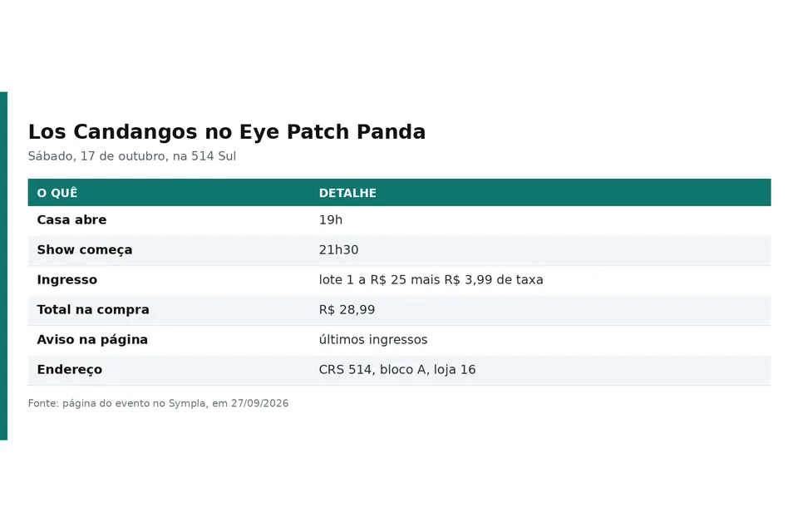This screenshot has height=532, width=798.
Task: Click the teal vertical bar at left edge
Action: pyautogui.click(x=3, y=266)
